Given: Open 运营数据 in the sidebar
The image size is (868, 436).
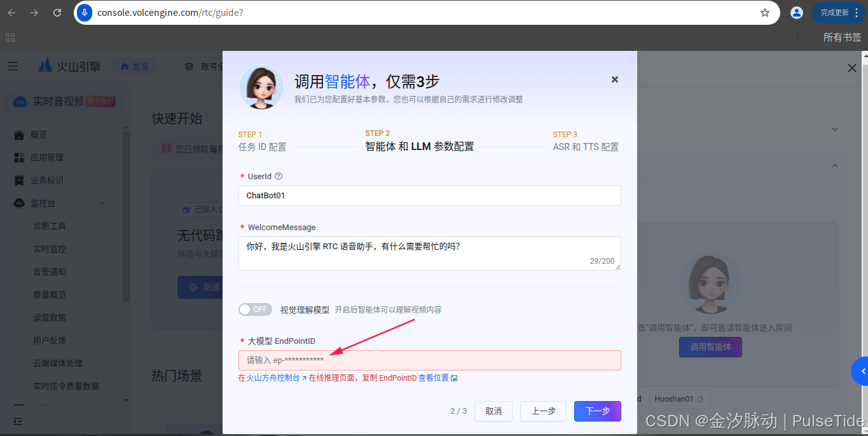Looking at the screenshot, I should (x=50, y=318).
